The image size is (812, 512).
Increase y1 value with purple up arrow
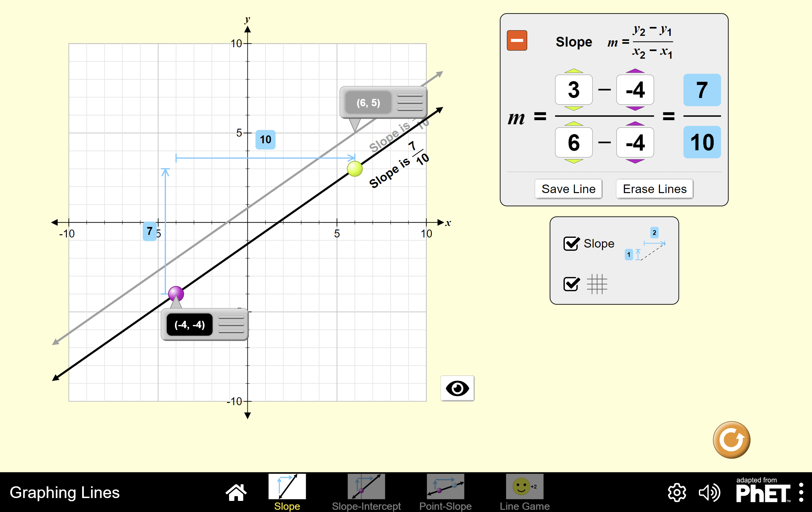point(635,71)
